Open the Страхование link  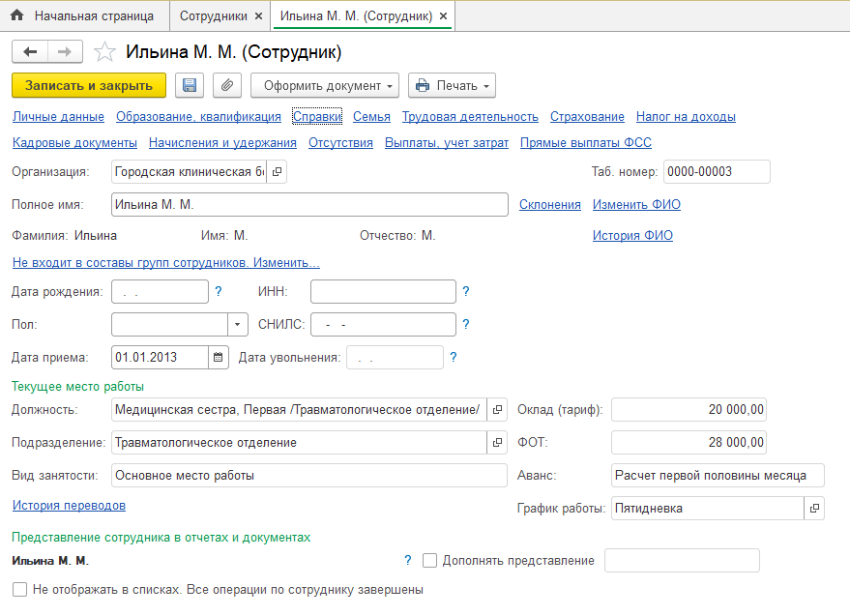pos(587,117)
